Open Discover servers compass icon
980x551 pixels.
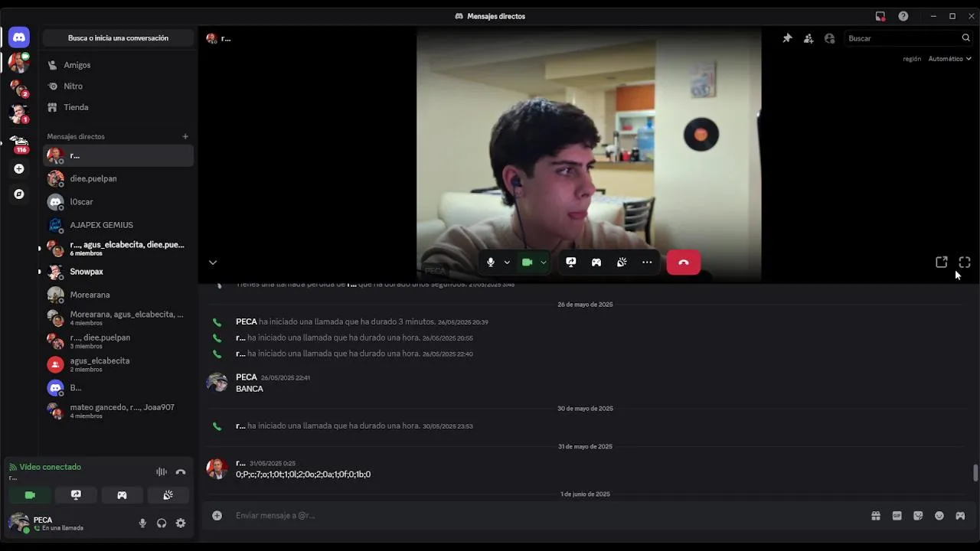point(19,194)
